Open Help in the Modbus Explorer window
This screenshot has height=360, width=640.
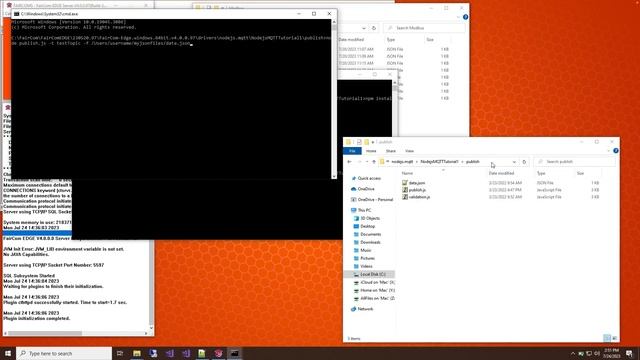pos(465,17)
